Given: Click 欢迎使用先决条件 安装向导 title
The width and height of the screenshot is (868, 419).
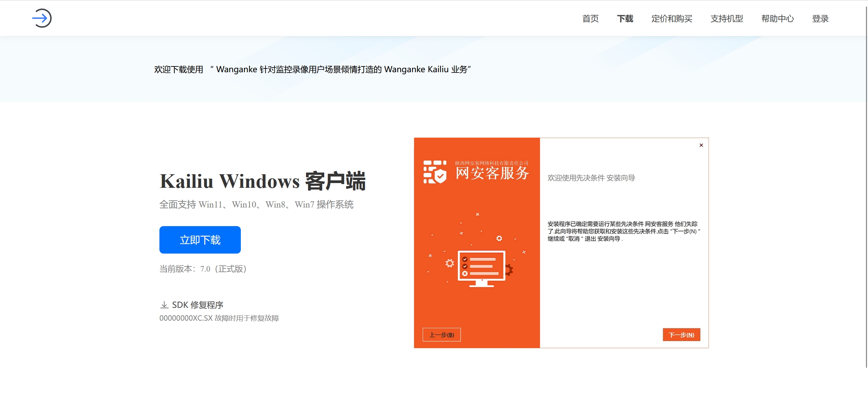Looking at the screenshot, I should (x=591, y=178).
